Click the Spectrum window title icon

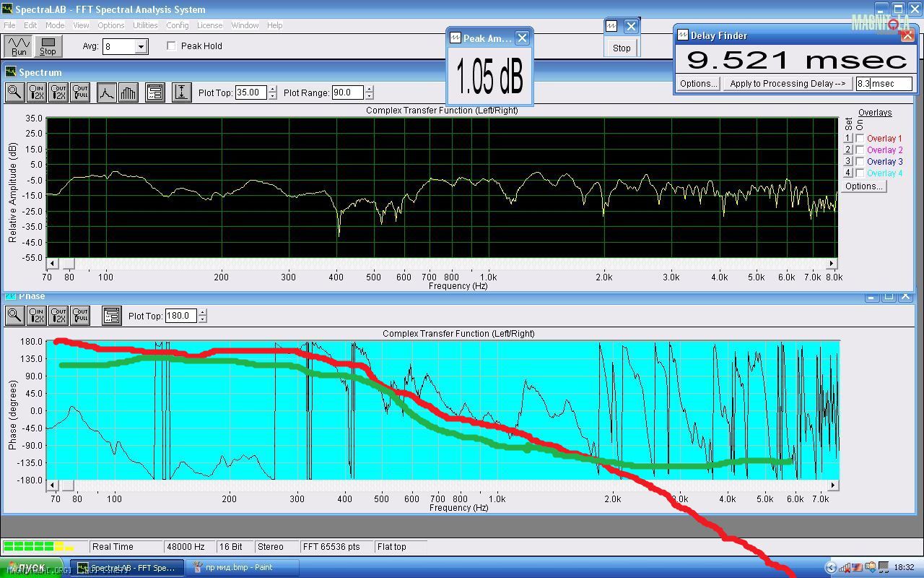[11, 72]
